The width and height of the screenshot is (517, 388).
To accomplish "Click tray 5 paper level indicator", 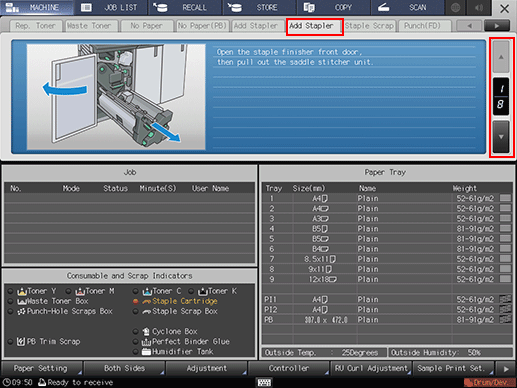I will coord(505,239).
